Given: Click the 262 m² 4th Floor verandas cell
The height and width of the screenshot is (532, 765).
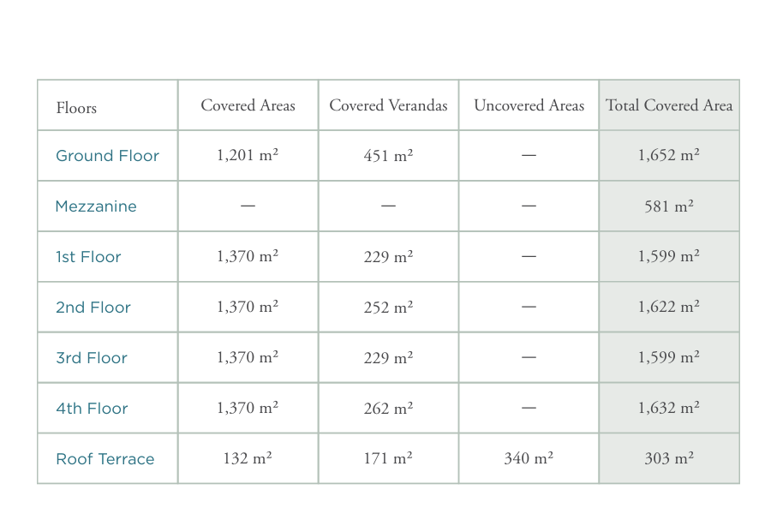Looking at the screenshot, I should (x=388, y=408).
